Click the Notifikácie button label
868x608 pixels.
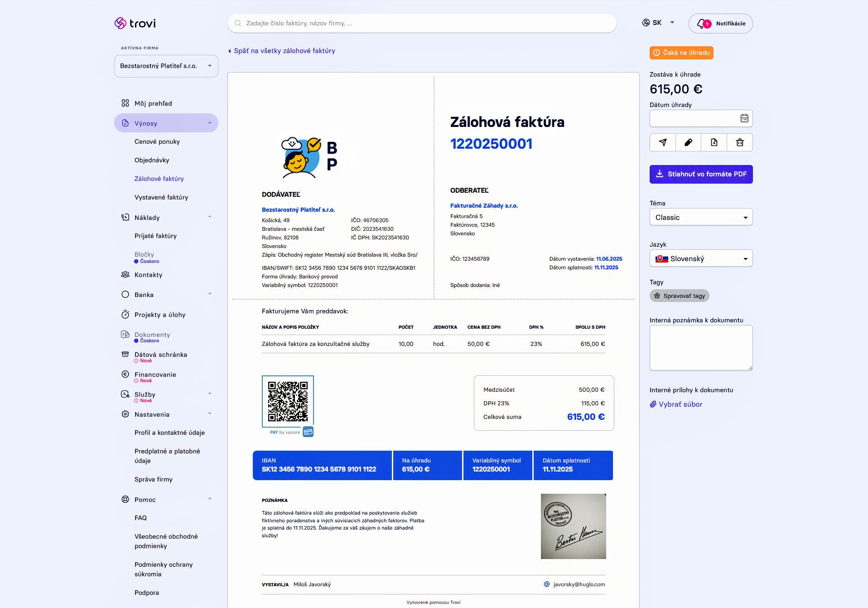click(x=731, y=24)
